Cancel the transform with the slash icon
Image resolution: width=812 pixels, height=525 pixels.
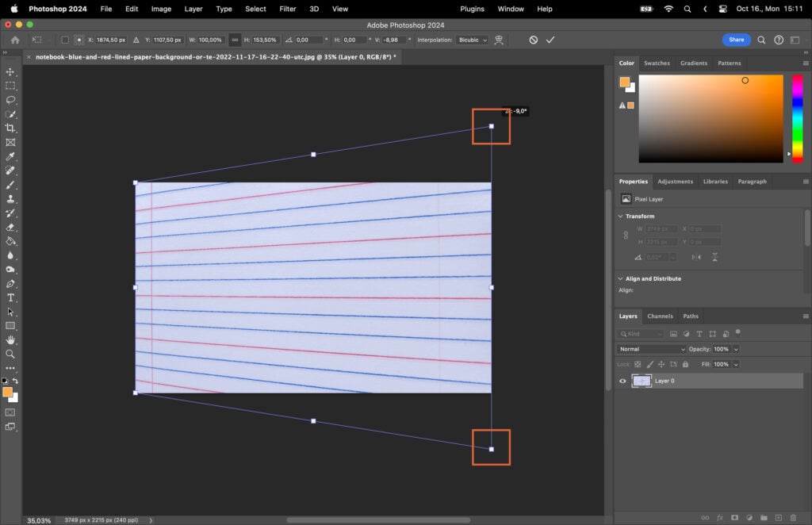(x=532, y=39)
